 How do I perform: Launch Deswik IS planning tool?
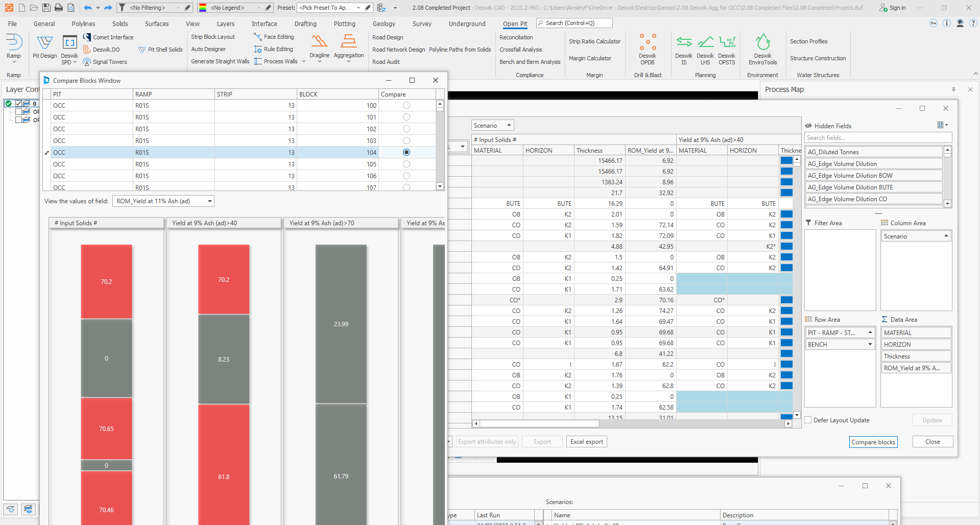(x=684, y=50)
